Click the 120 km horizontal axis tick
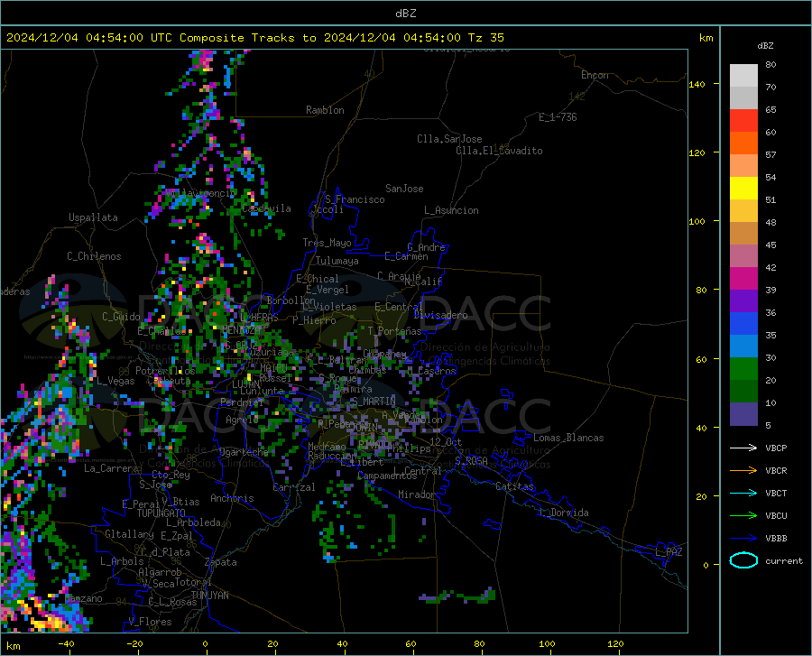Image resolution: width=812 pixels, height=656 pixels. click(615, 644)
